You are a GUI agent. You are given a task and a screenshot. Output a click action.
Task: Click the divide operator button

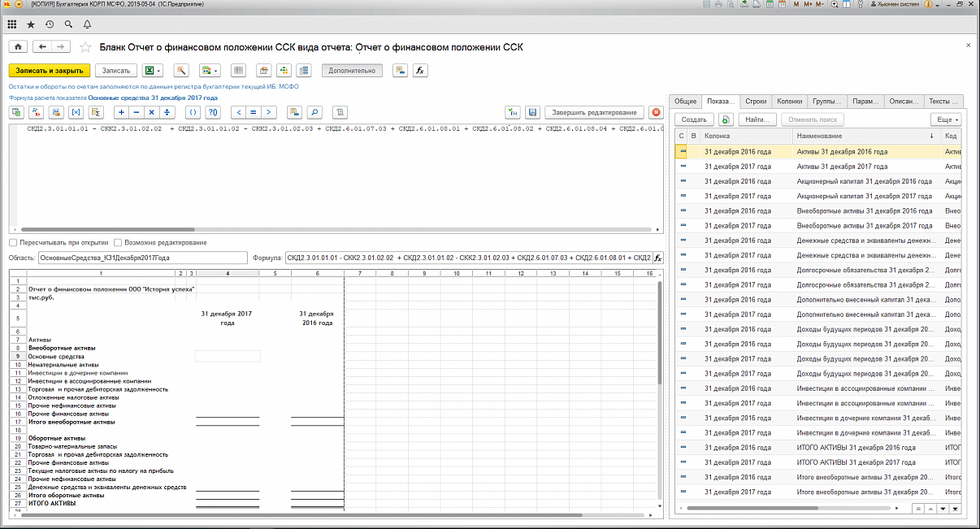point(167,112)
